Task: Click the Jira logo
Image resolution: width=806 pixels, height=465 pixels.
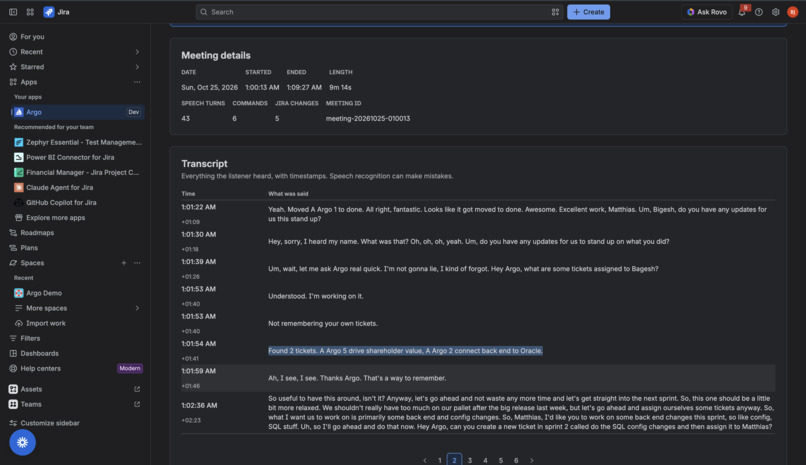Action: 49,12
